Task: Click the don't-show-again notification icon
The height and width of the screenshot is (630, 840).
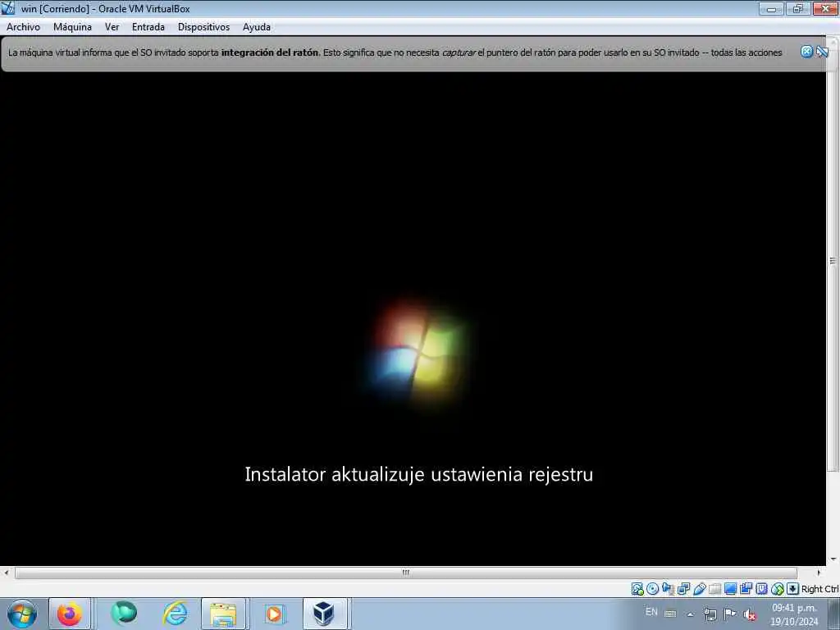Action: pyautogui.click(x=822, y=52)
